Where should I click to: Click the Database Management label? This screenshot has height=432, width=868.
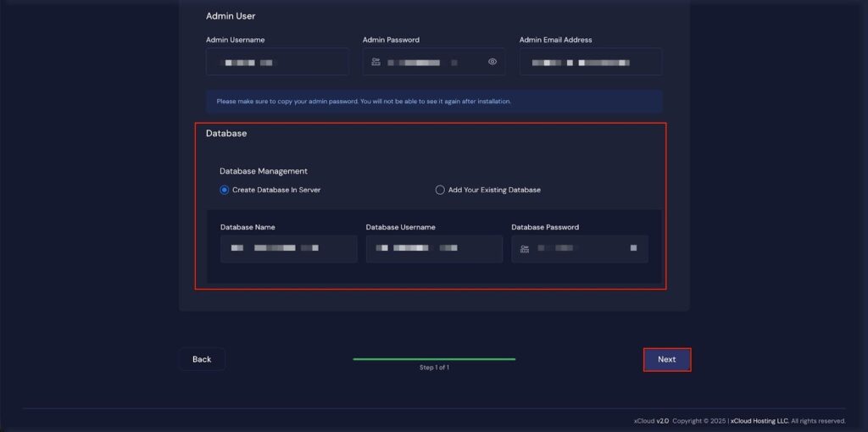click(x=264, y=171)
